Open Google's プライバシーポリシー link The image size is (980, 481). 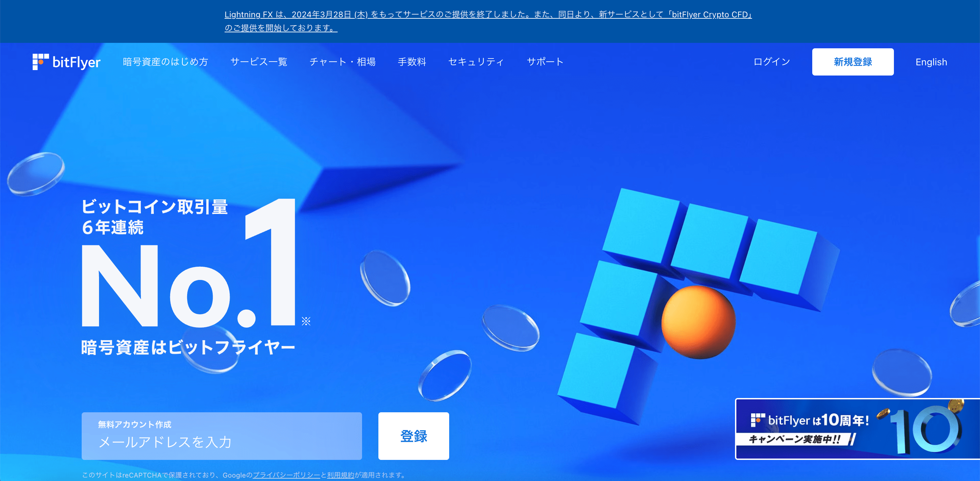point(287,475)
